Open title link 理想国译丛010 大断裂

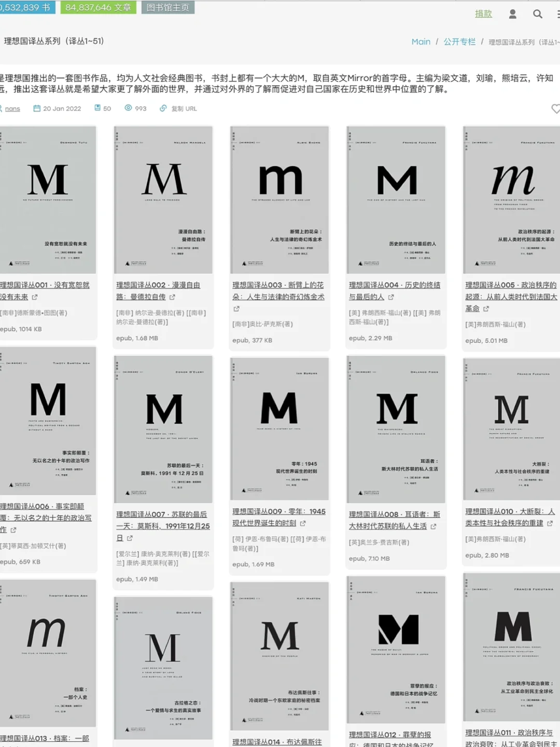point(510,517)
